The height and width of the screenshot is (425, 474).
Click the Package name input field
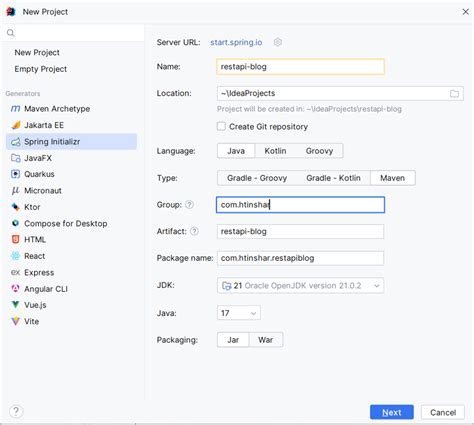[300, 258]
